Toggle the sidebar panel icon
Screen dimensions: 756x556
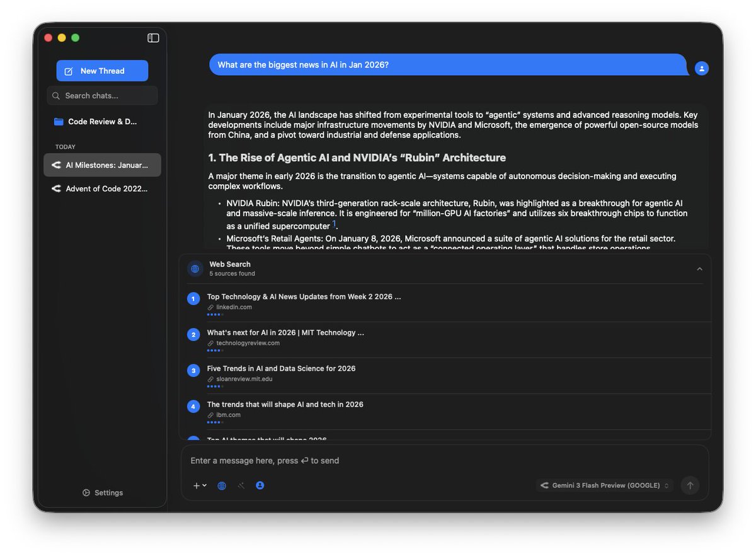[153, 38]
